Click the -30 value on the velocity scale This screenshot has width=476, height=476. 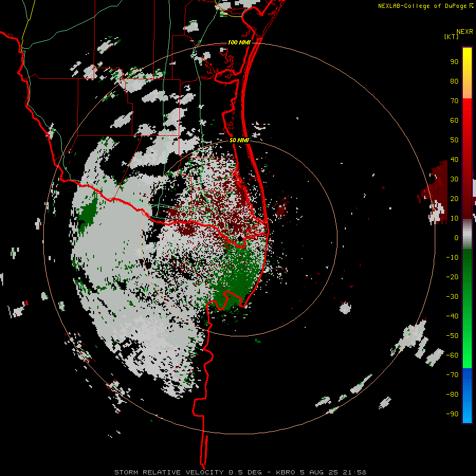tap(452, 297)
